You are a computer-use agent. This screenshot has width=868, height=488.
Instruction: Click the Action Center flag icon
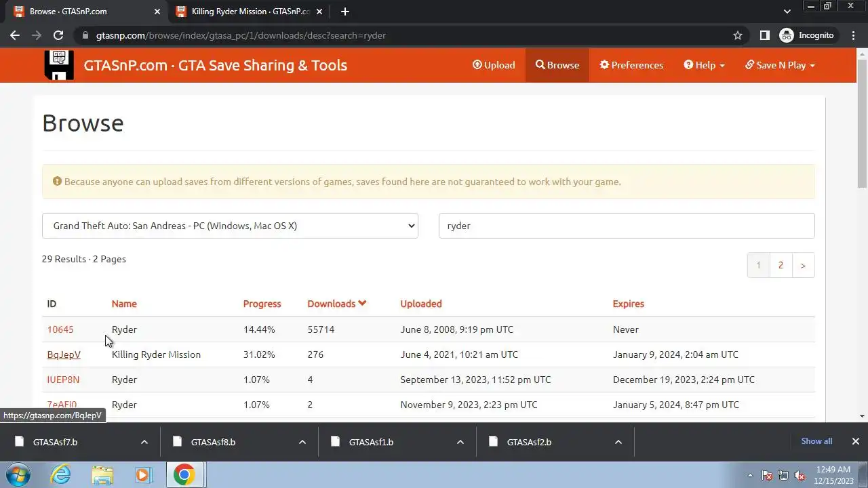point(767,475)
